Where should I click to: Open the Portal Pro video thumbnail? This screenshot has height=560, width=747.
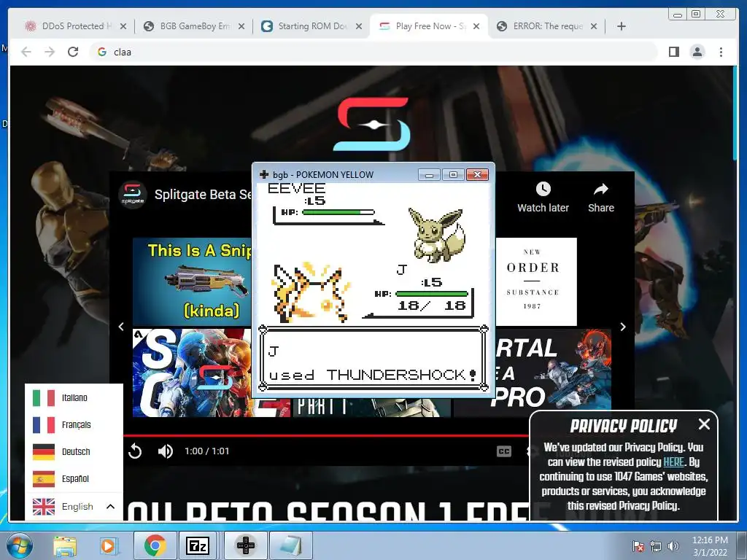[553, 369]
